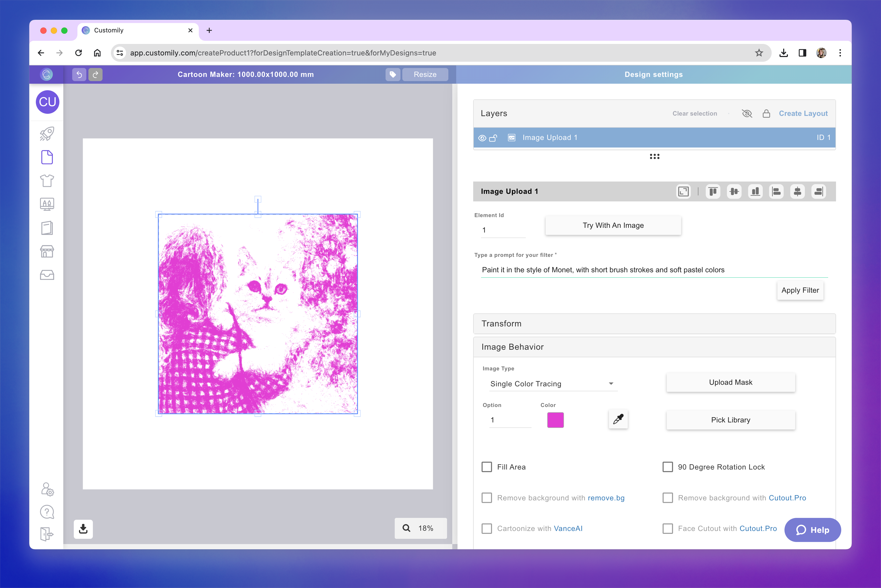Click the logout door icon in the sidebar
The image size is (881, 588).
coord(47,534)
